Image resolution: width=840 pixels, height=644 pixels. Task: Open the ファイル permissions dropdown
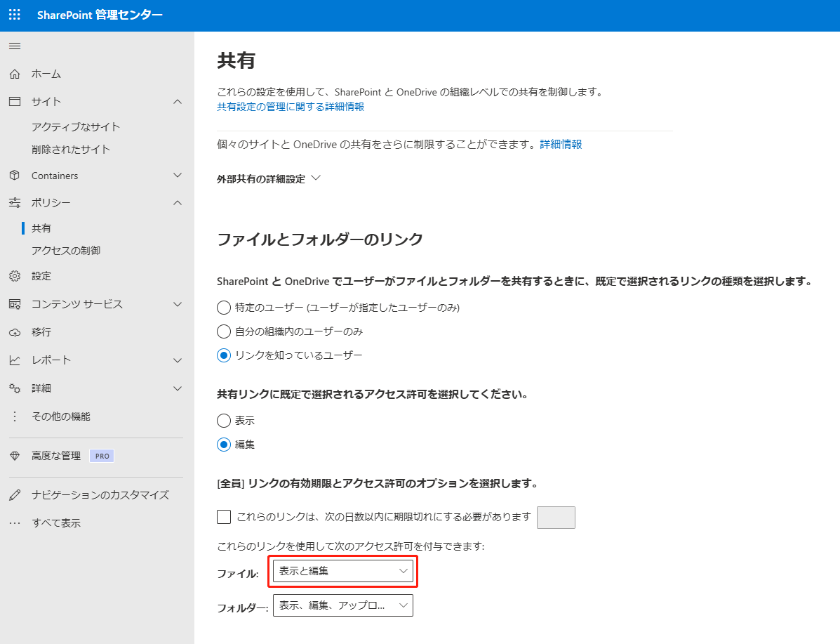[x=342, y=570]
